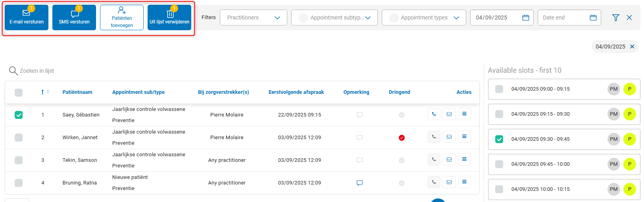Click the phone icon for Bruning, Ratna
Image resolution: width=644 pixels, height=202 pixels.
pyautogui.click(x=434, y=182)
